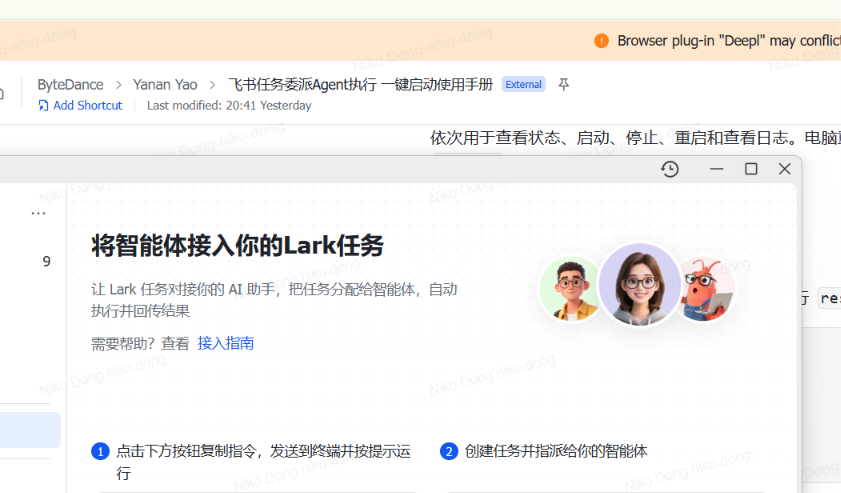Screen dimensions: 841x493
Task: Click the orange warning icon in banner
Action: [601, 41]
